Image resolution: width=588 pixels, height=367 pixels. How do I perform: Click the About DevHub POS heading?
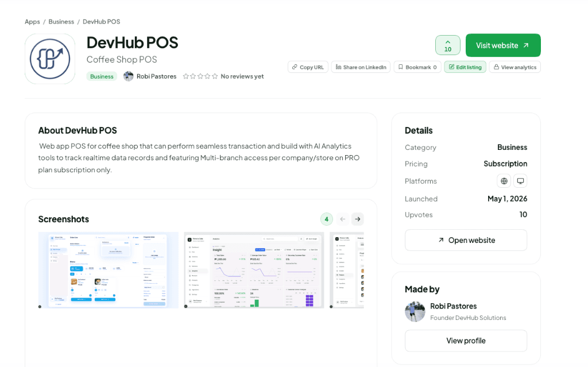click(78, 130)
